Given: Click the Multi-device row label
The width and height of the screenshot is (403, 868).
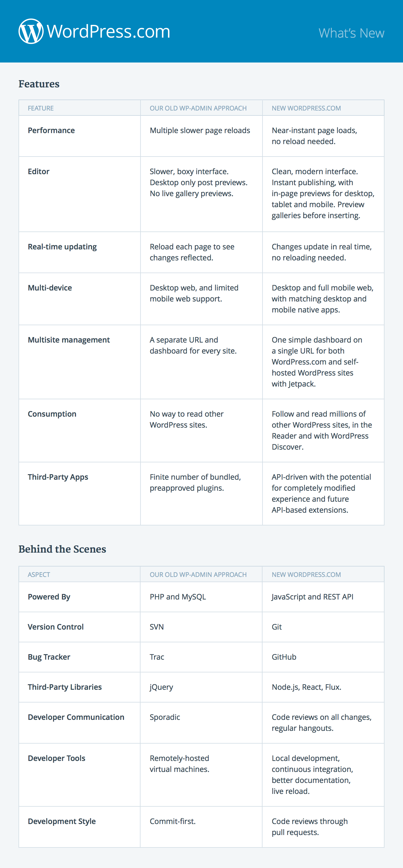Looking at the screenshot, I should [x=50, y=288].
